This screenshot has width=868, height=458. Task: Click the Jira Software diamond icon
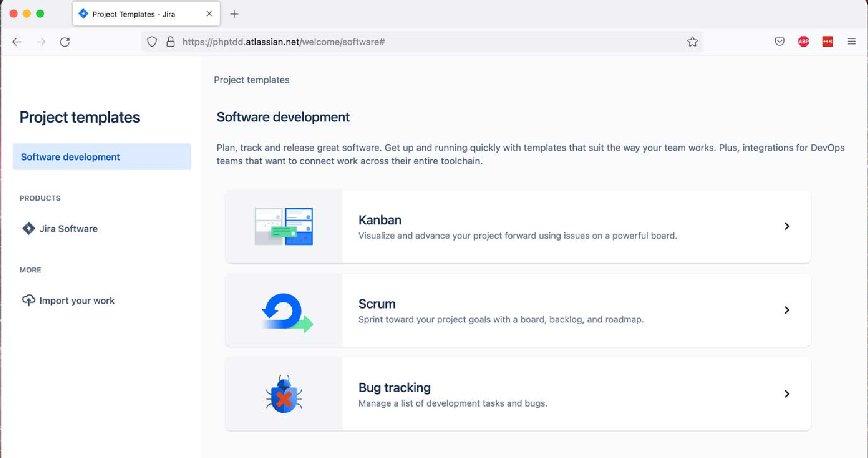[29, 228]
